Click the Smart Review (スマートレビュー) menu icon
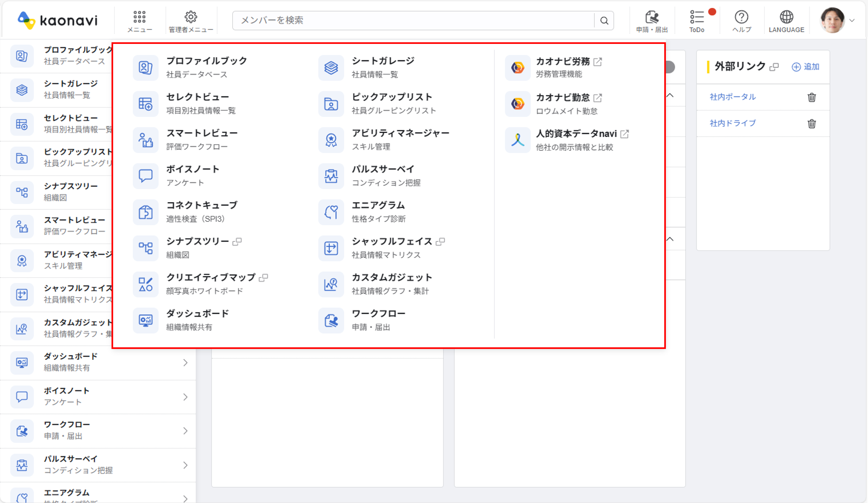 145,140
